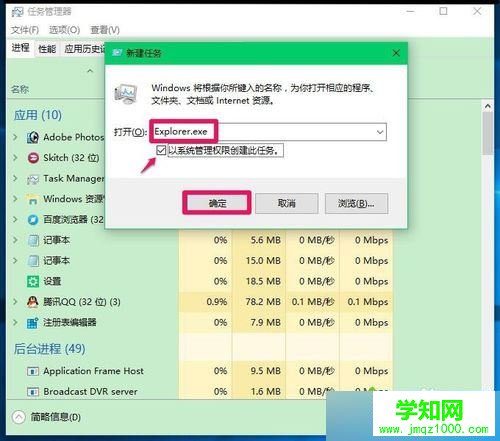Click 78.2 MB memory value for 腾讯QQ
Viewport: 500px width, 441px height.
tap(263, 302)
